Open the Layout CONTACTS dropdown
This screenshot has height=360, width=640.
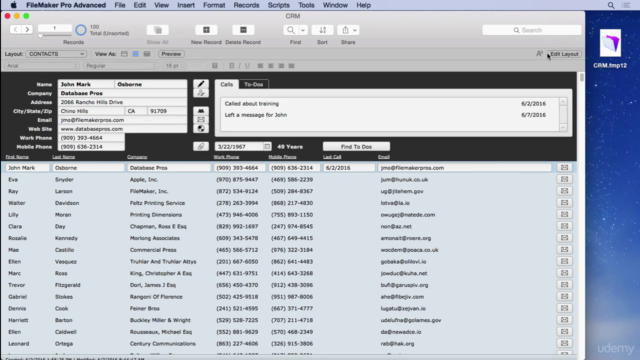point(56,54)
